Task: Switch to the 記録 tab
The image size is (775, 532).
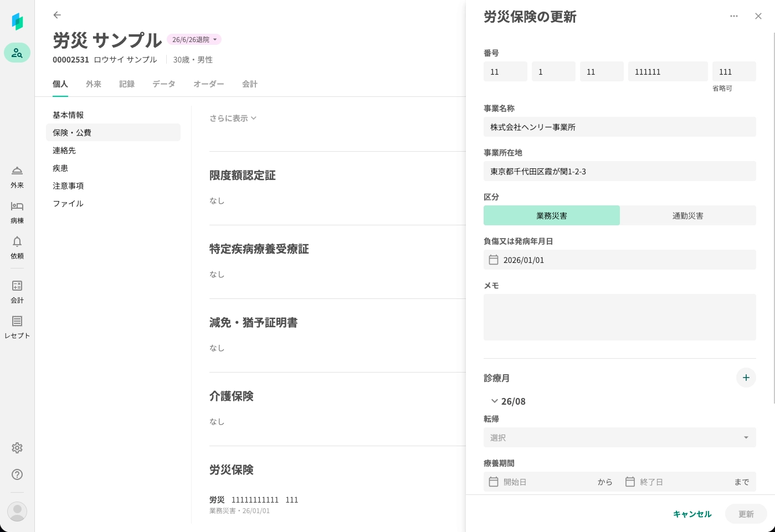Action: click(x=127, y=84)
